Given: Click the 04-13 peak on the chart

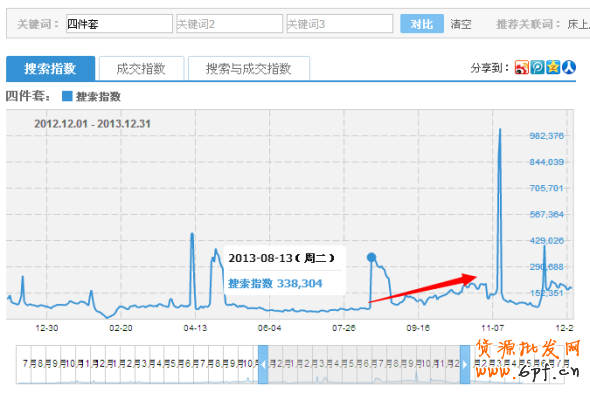Looking at the screenshot, I should [192, 235].
